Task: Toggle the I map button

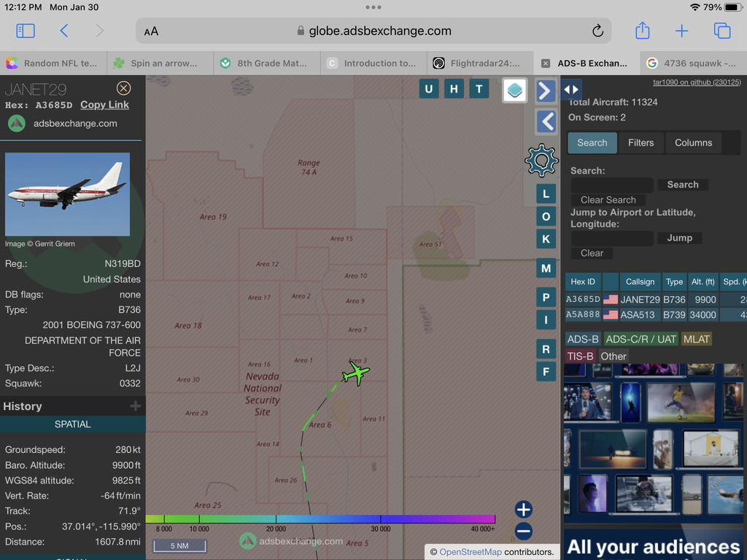Action: (546, 320)
